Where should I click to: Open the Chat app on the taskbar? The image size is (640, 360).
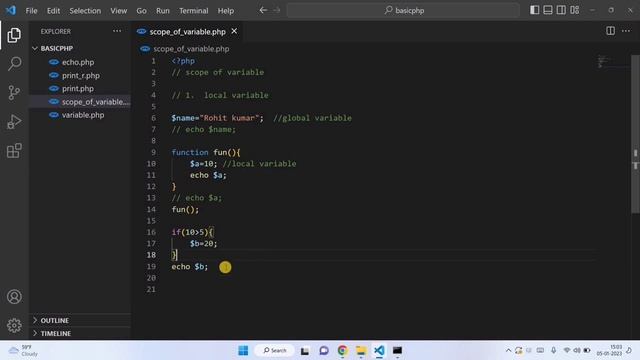coord(324,350)
